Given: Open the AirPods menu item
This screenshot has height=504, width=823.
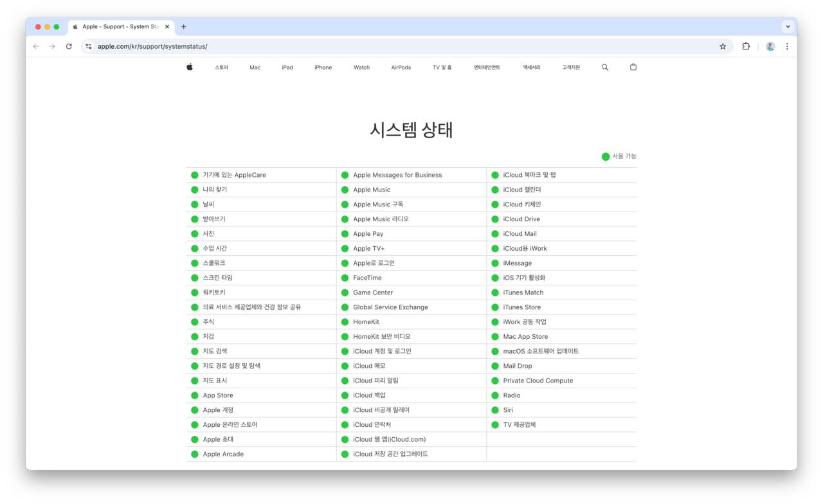Looking at the screenshot, I should tap(401, 67).
